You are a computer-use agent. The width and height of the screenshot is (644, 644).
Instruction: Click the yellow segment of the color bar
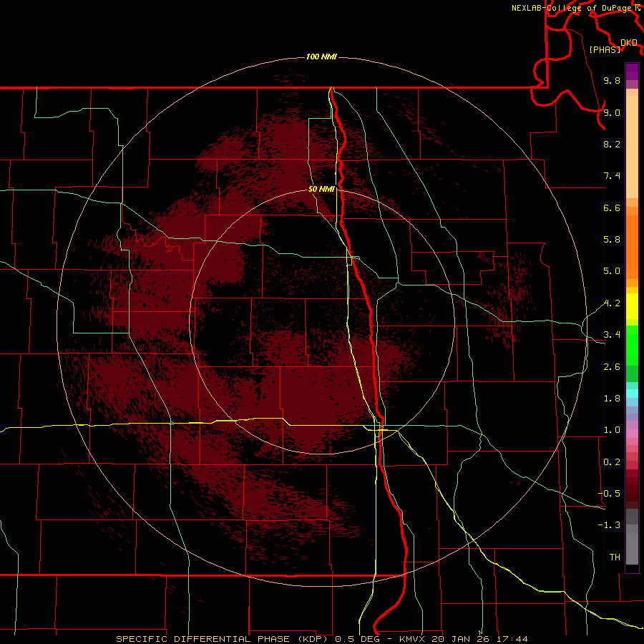click(632, 306)
